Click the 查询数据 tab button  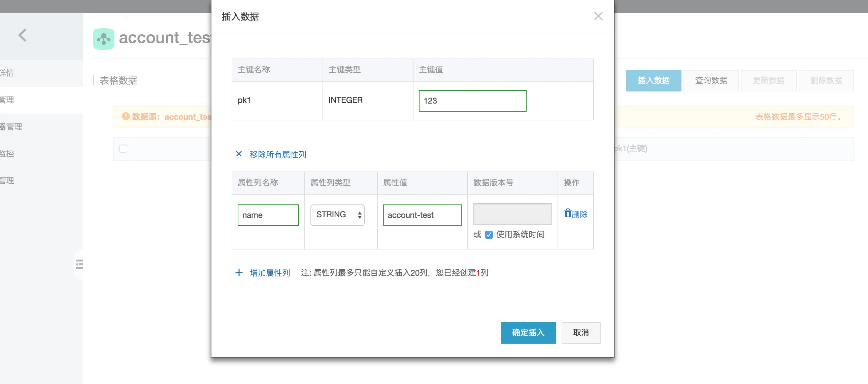click(x=711, y=80)
